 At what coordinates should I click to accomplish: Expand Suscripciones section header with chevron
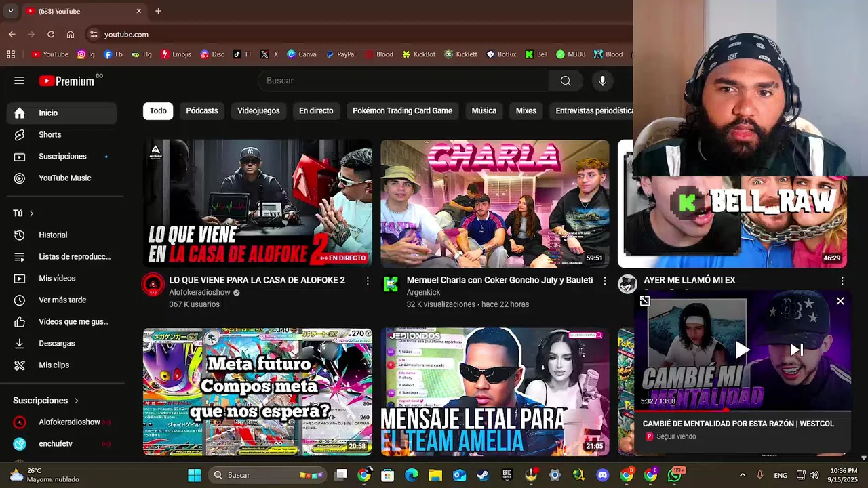tap(46, 401)
